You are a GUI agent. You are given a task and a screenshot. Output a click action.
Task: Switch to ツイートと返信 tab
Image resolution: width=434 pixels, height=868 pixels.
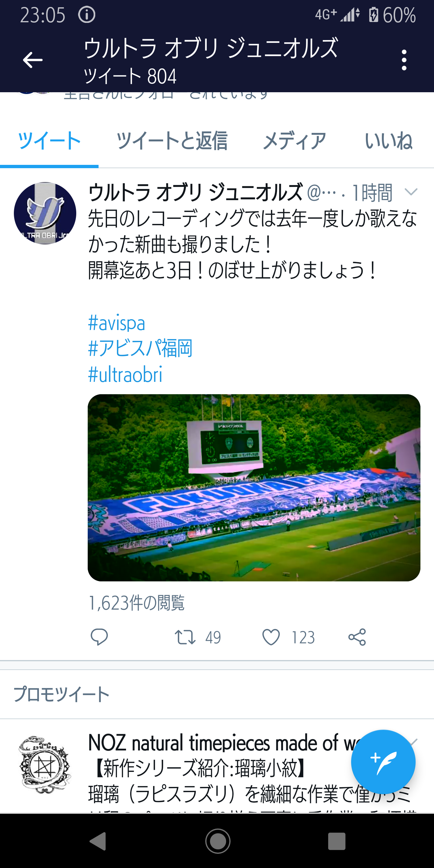pos(172,140)
